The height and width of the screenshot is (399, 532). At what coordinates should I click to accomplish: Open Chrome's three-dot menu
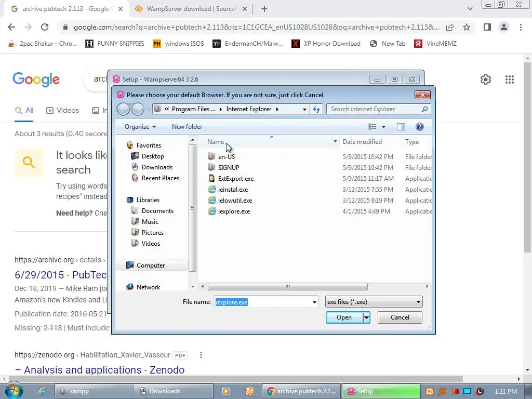[x=521, y=27]
